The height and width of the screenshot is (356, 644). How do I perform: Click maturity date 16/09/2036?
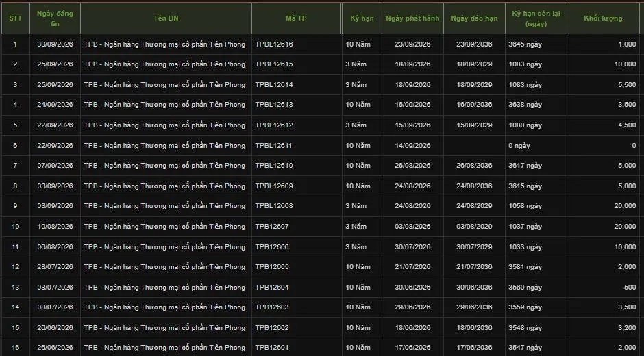(x=474, y=105)
